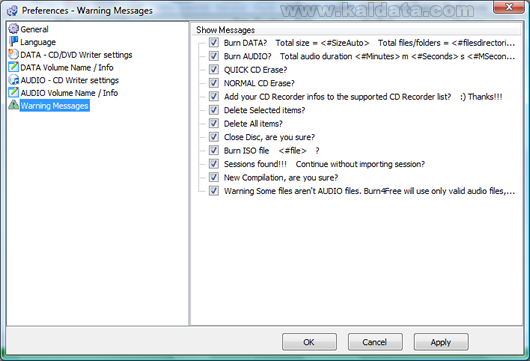530x361 pixels.
Task: Uncheck the Burn AUDIO? message checkbox
Action: click(213, 56)
